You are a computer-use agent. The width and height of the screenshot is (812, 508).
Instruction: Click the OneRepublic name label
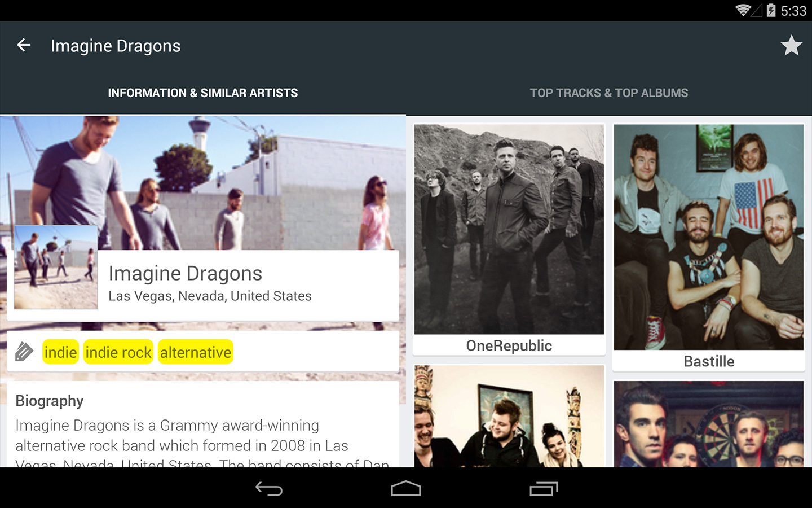coord(509,345)
